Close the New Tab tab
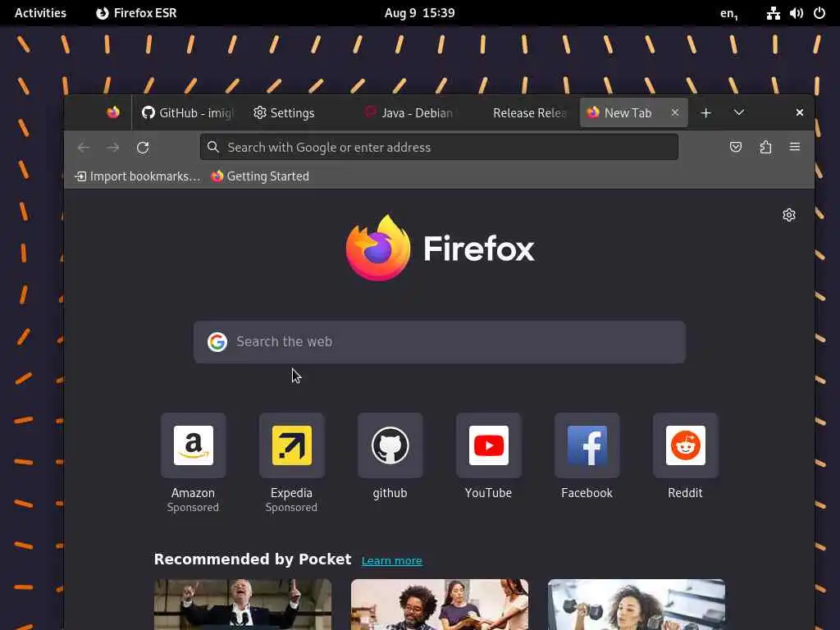Image resolution: width=840 pixels, height=630 pixels. [675, 112]
